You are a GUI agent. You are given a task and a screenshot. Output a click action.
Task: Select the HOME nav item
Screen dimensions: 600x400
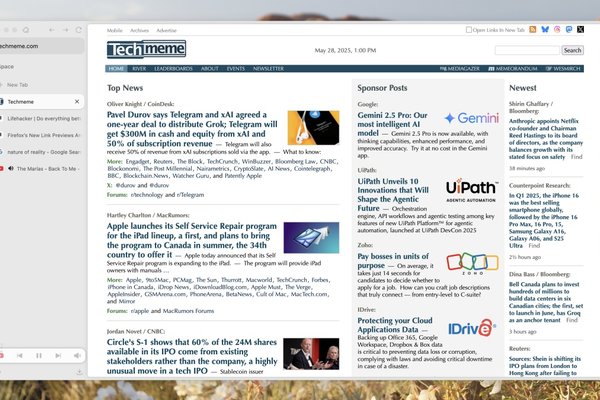tap(116, 69)
